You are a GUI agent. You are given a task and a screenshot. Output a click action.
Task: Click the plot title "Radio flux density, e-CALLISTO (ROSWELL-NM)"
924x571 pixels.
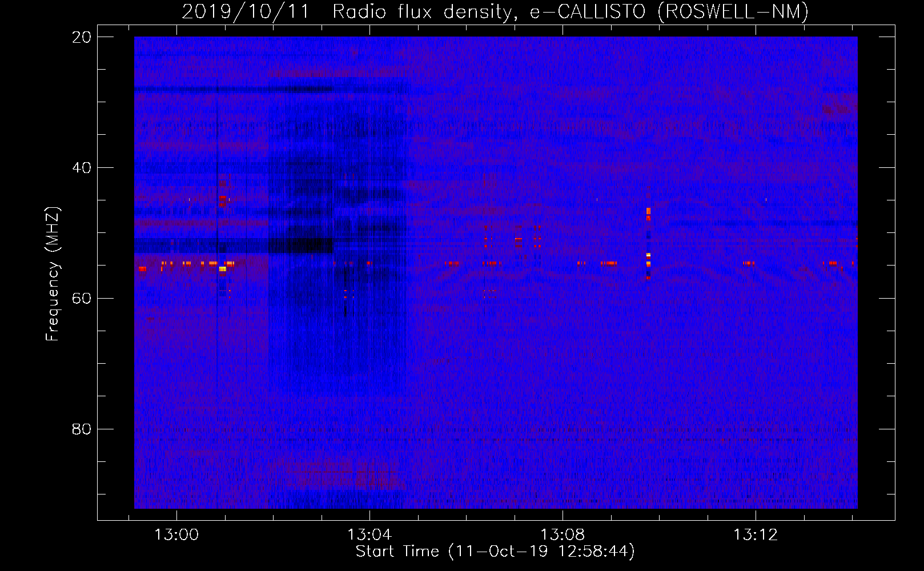click(x=571, y=11)
